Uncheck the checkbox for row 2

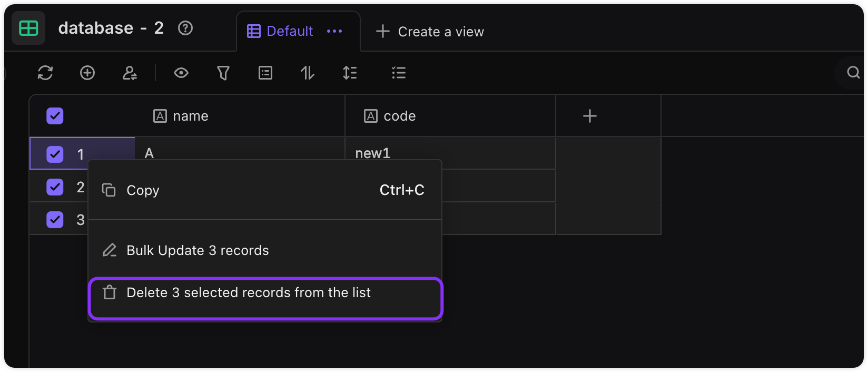55,187
